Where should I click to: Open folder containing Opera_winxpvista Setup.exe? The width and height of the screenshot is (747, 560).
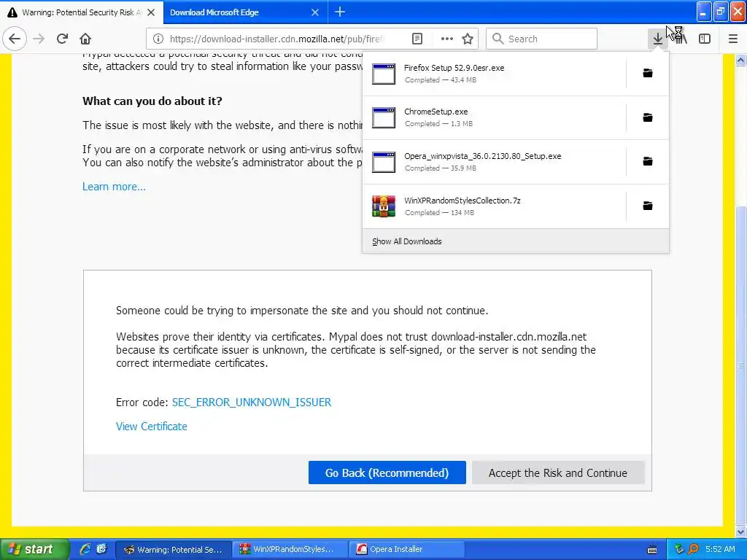pyautogui.click(x=648, y=161)
